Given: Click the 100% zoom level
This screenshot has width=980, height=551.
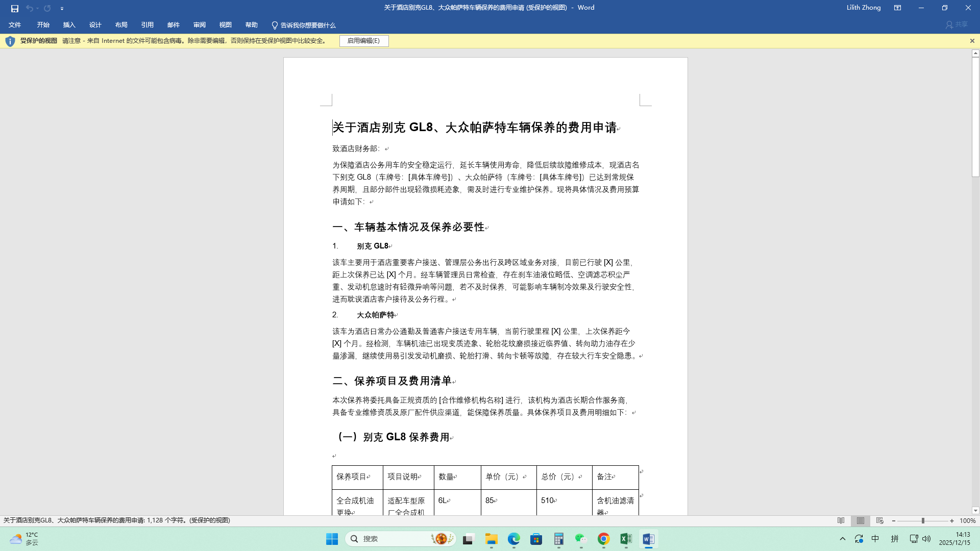Looking at the screenshot, I should [x=967, y=521].
